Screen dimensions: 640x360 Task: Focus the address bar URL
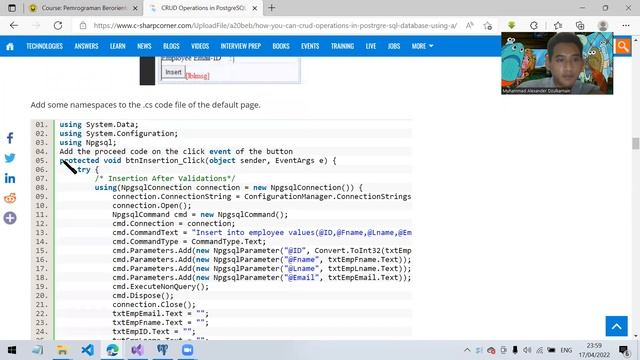275,26
